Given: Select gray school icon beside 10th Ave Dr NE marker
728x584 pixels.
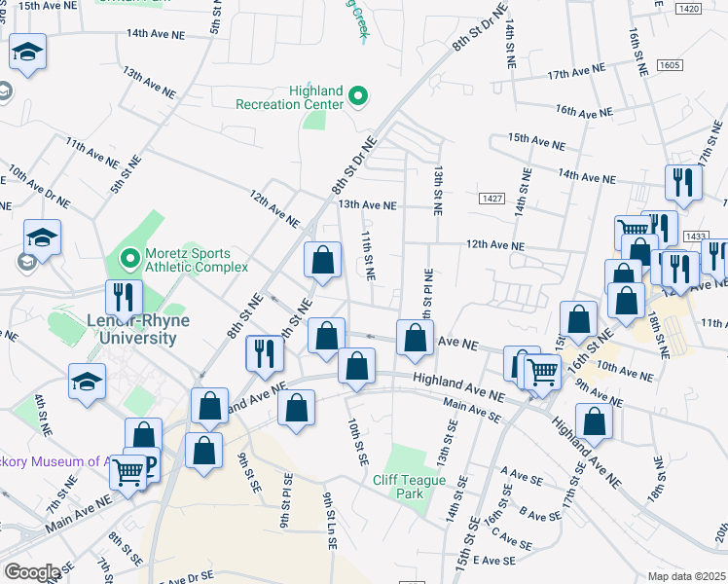Looking at the screenshot, I should (26, 263).
